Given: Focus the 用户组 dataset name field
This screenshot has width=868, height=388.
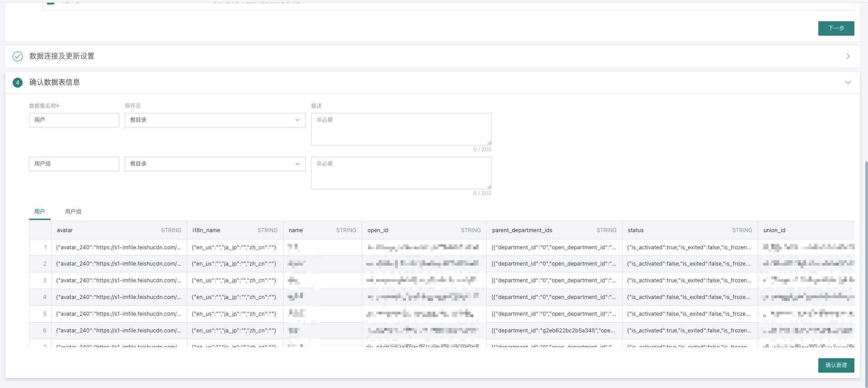Looking at the screenshot, I should (x=74, y=164).
